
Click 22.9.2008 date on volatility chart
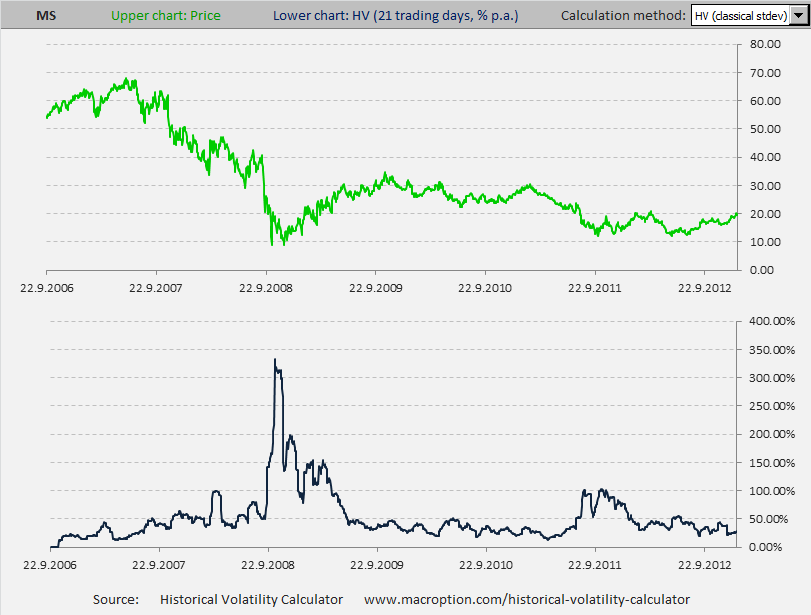tap(268, 565)
